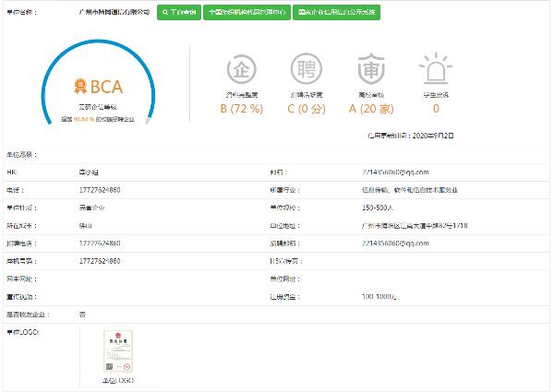Click the medal icon beside BCA rating
The image size is (554, 392).
pos(78,88)
